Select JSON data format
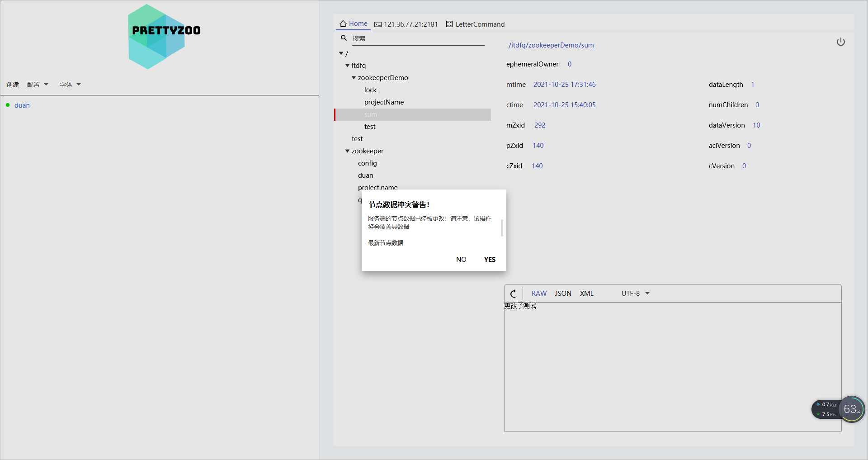The width and height of the screenshot is (868, 460). pyautogui.click(x=563, y=294)
